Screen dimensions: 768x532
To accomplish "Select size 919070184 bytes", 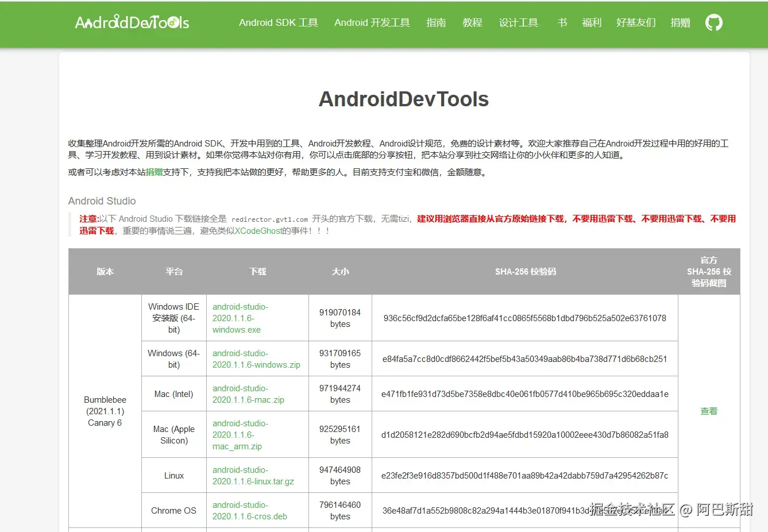I will point(340,318).
